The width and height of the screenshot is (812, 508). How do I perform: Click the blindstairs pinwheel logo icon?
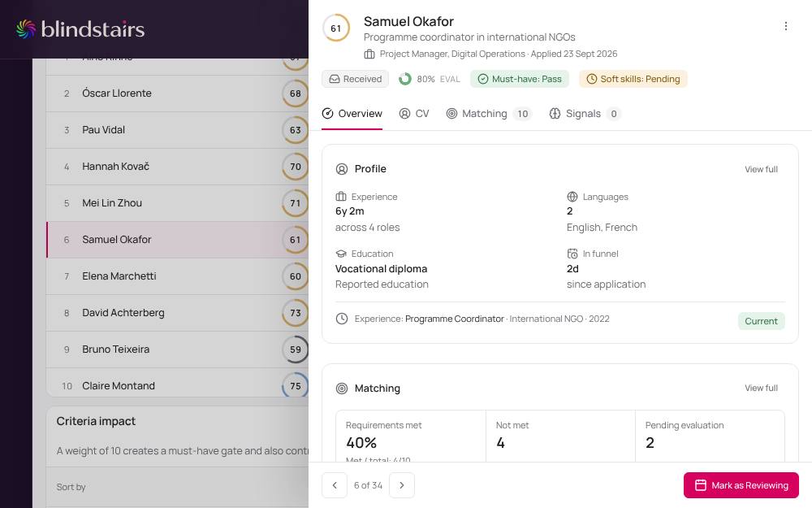26,29
